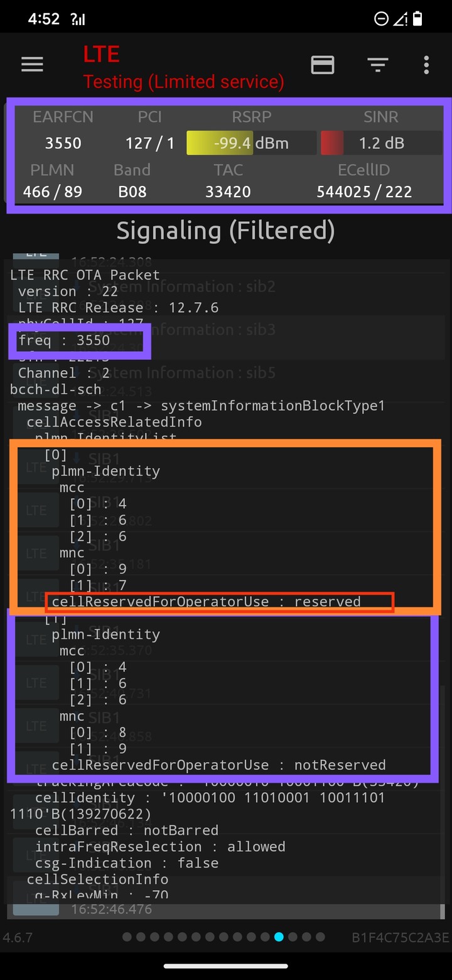The width and height of the screenshot is (452, 980).
Task: Tap the signal strength status bar icon
Action: coord(78,19)
